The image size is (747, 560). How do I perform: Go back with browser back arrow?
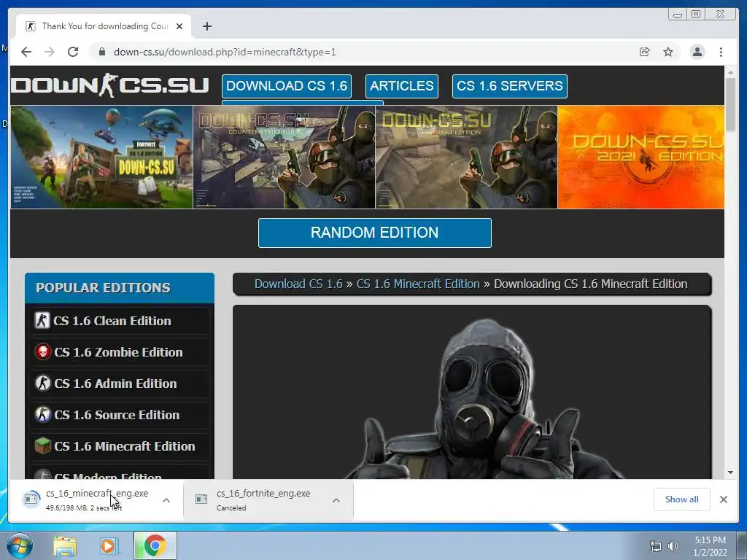[26, 52]
